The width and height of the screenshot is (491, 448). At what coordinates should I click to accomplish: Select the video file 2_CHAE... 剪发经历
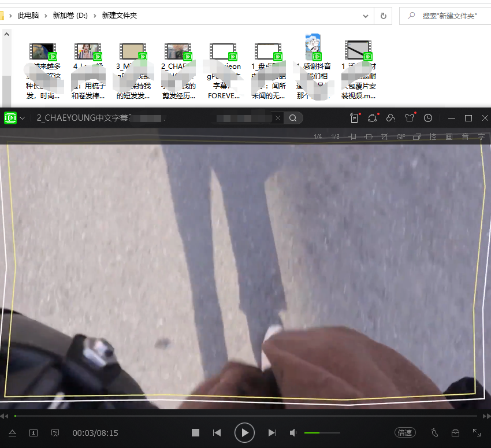coord(178,72)
